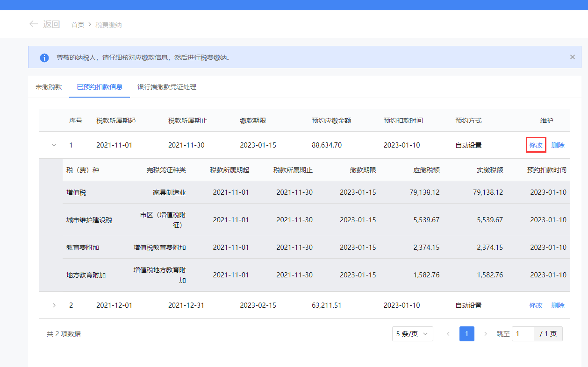Expand row 2 details chevron
This screenshot has width=588, height=367.
tap(54, 305)
